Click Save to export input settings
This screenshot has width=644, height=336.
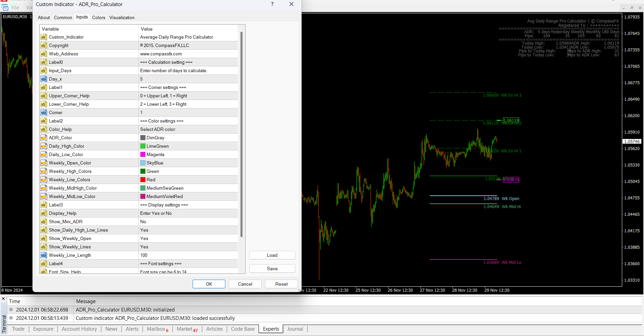(x=272, y=269)
